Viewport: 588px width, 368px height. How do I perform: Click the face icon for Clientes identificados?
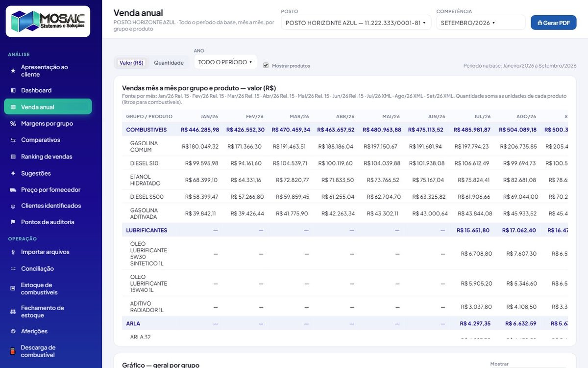pyautogui.click(x=13, y=206)
